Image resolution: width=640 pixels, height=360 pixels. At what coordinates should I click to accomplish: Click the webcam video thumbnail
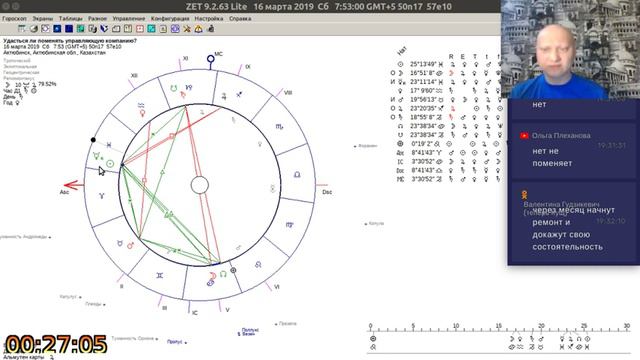[570, 49]
